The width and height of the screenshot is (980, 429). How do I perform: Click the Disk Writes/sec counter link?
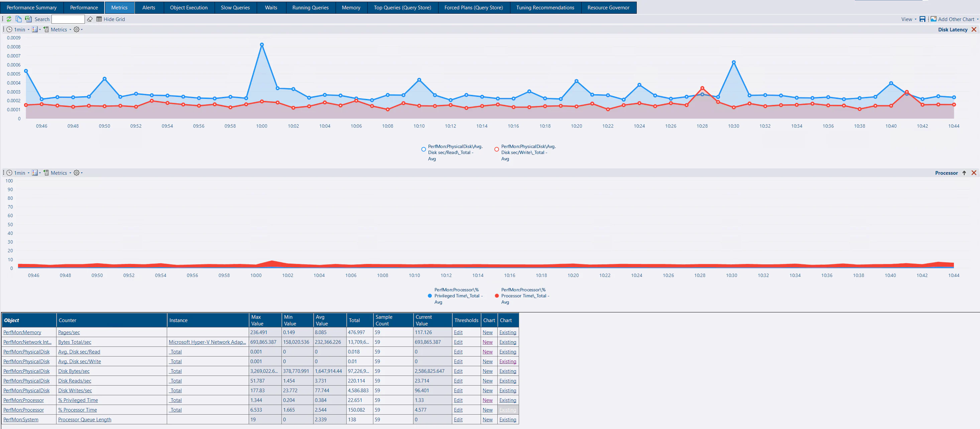click(x=75, y=391)
